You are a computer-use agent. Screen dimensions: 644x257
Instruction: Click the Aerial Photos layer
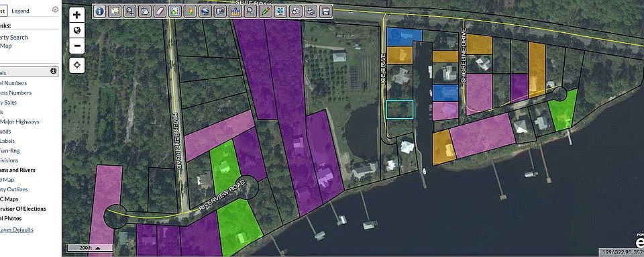(x=11, y=219)
